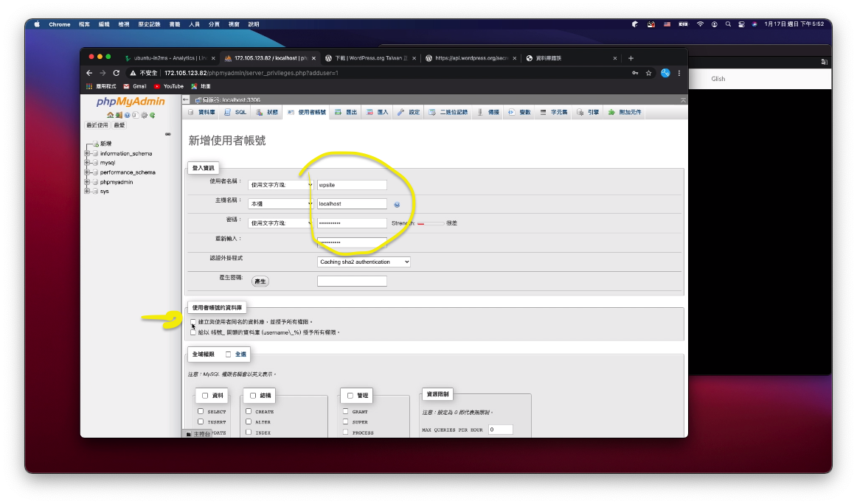Enable the GRANT privilege checkbox
857x504 pixels.
click(x=345, y=411)
